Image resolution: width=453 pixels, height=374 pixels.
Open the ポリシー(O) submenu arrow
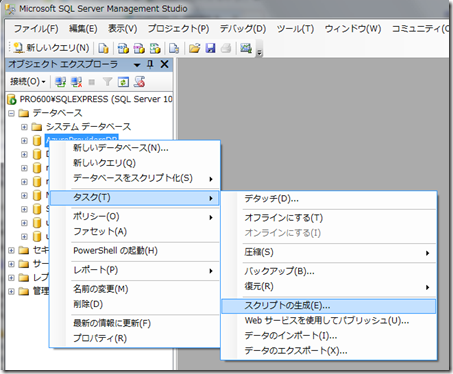pos(211,217)
